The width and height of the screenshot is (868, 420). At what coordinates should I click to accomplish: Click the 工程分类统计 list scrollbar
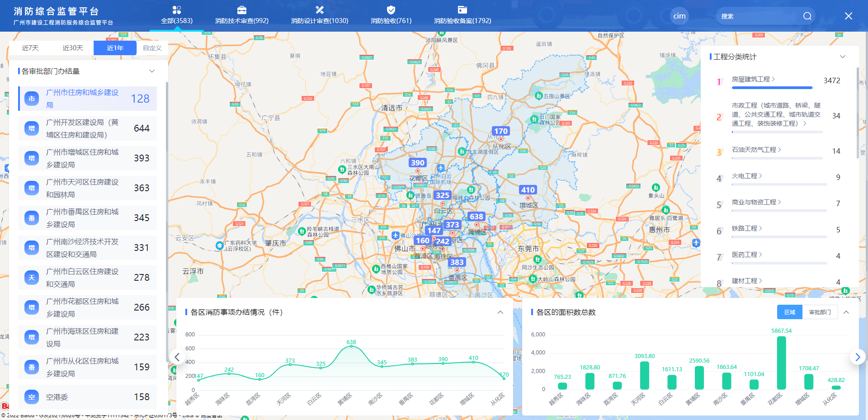(x=857, y=113)
